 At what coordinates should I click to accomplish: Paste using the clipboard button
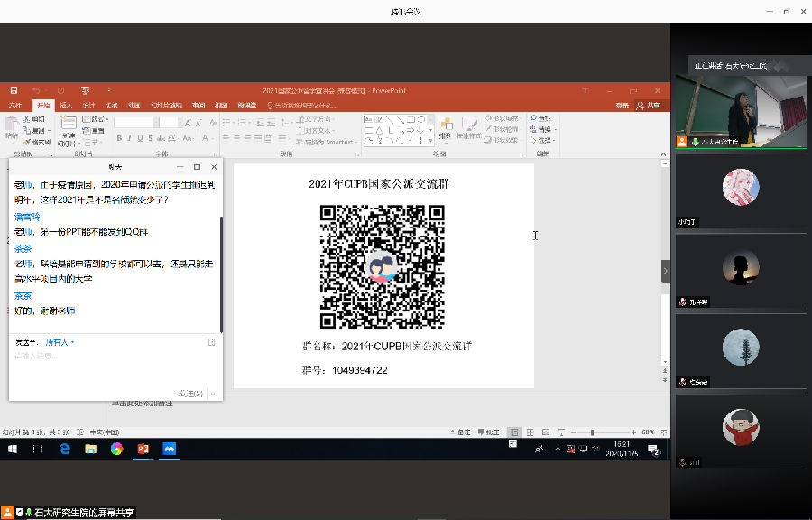11,128
